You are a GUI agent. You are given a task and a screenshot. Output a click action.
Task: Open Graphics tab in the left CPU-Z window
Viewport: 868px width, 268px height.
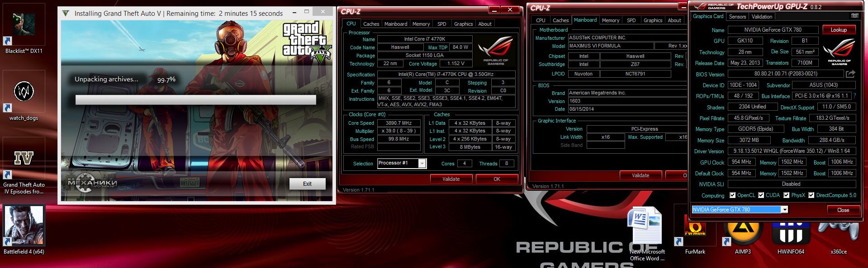[464, 24]
